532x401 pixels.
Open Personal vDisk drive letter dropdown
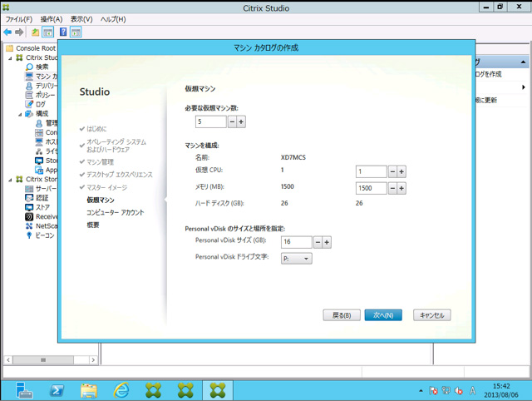click(x=297, y=259)
